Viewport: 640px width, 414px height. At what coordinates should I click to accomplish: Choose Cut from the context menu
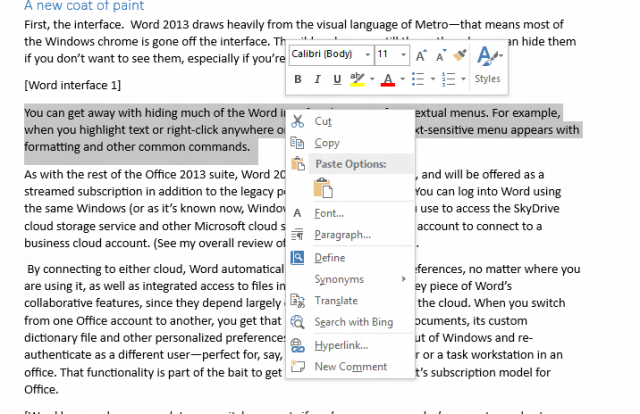pos(351,121)
